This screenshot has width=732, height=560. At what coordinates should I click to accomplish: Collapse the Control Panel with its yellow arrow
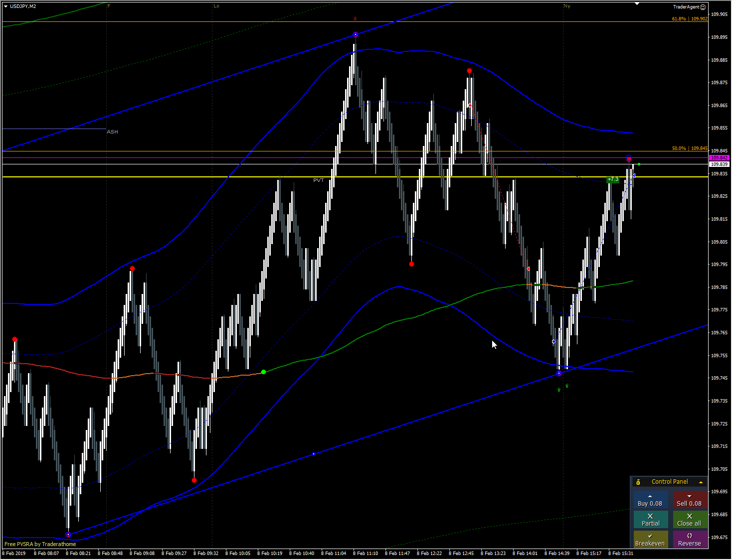coord(701,482)
